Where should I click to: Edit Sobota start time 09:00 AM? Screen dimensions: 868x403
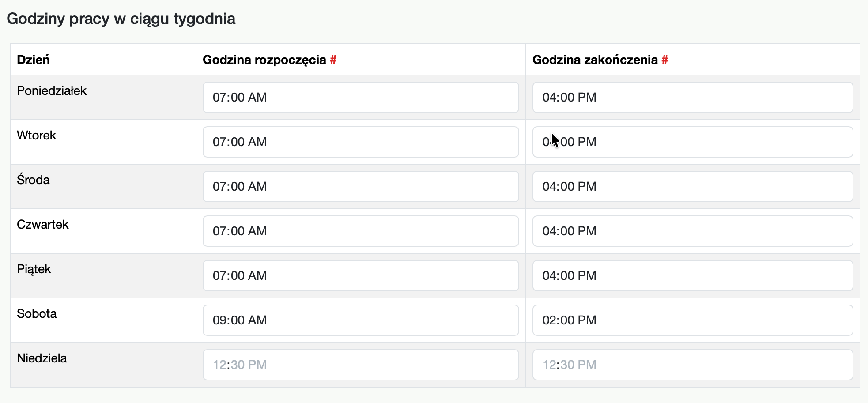[360, 320]
